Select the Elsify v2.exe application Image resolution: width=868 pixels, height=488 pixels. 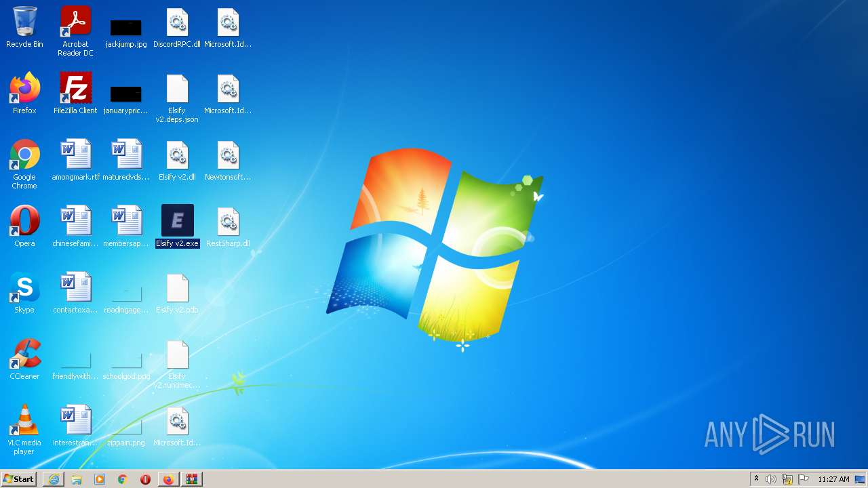point(177,226)
